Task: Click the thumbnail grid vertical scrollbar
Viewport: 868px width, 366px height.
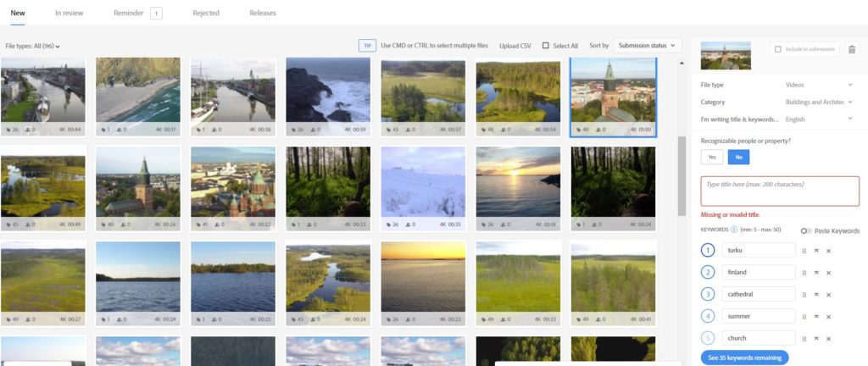Action: click(x=682, y=176)
